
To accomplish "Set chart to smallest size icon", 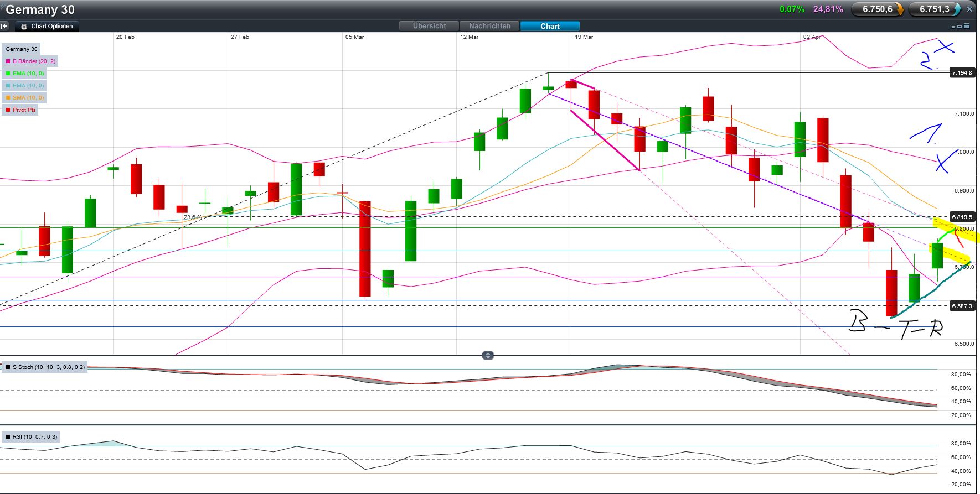I will tap(954, 27).
